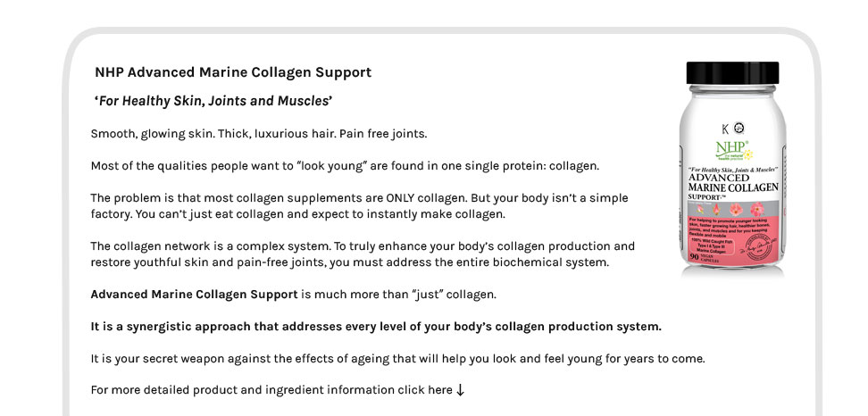Viewport: 868px width, 416px height.
Task: Click 'ADVANCED MARINE COLLAGEN' text on bottle label
Action: (x=733, y=182)
